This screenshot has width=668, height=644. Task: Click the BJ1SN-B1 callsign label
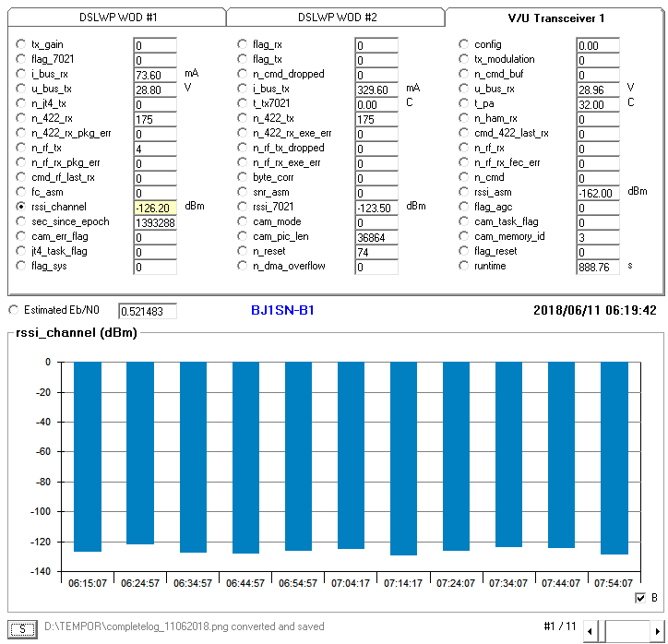pyautogui.click(x=282, y=310)
